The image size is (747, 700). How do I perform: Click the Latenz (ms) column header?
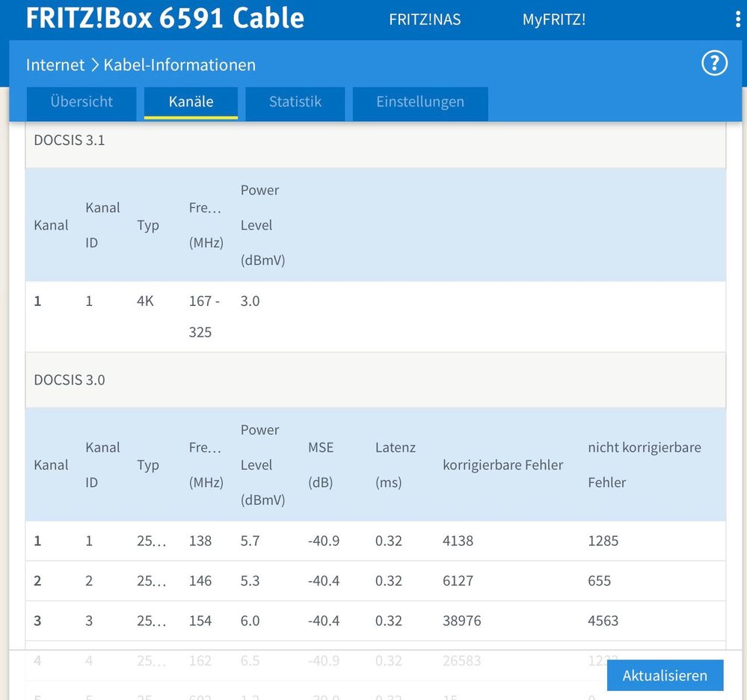pyautogui.click(x=396, y=464)
